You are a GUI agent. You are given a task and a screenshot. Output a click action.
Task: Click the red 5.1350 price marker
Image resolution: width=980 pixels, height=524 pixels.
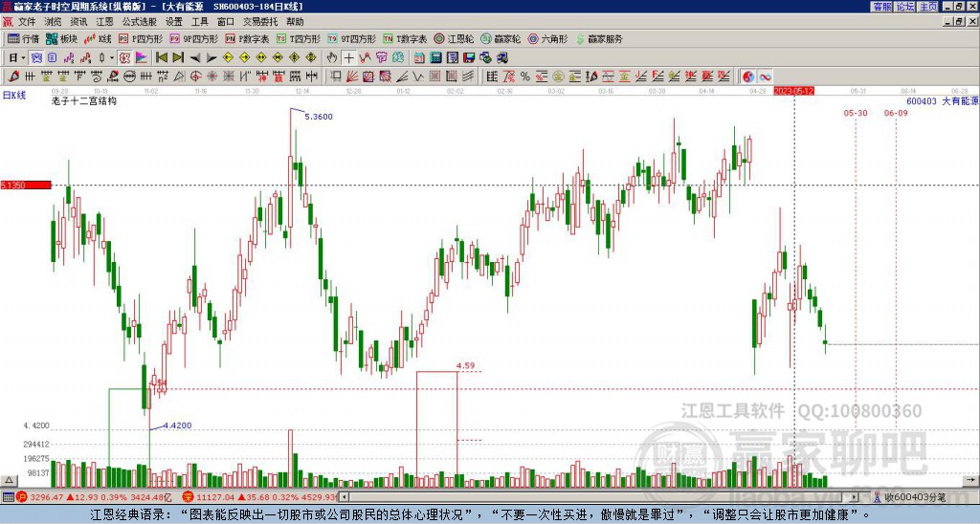coord(26,185)
